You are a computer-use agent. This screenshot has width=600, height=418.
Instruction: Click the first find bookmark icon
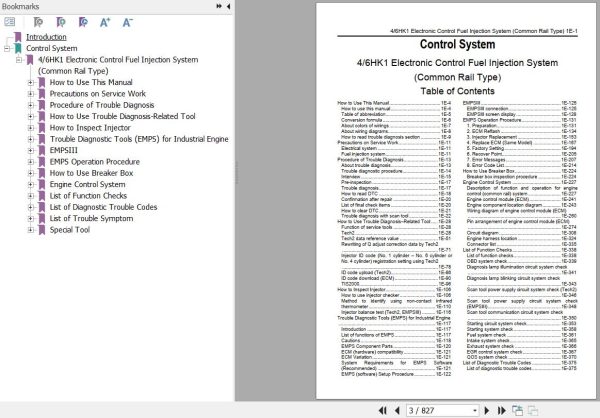38,22
